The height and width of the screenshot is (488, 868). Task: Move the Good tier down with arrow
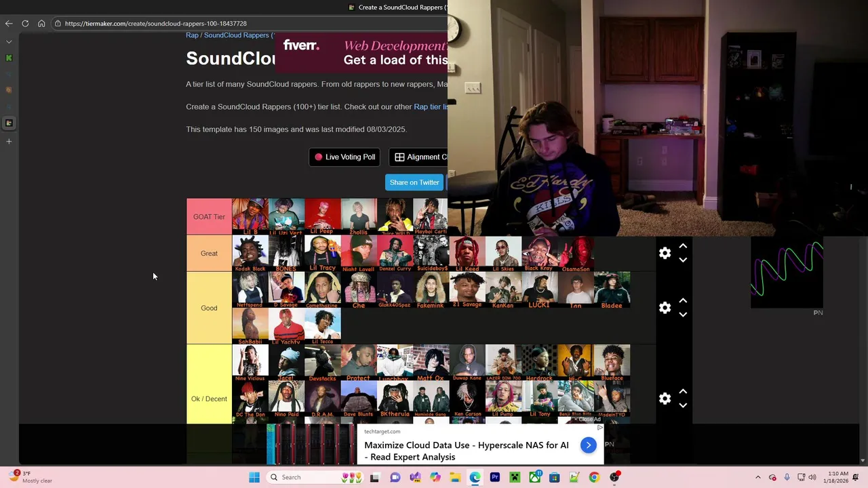(x=683, y=314)
